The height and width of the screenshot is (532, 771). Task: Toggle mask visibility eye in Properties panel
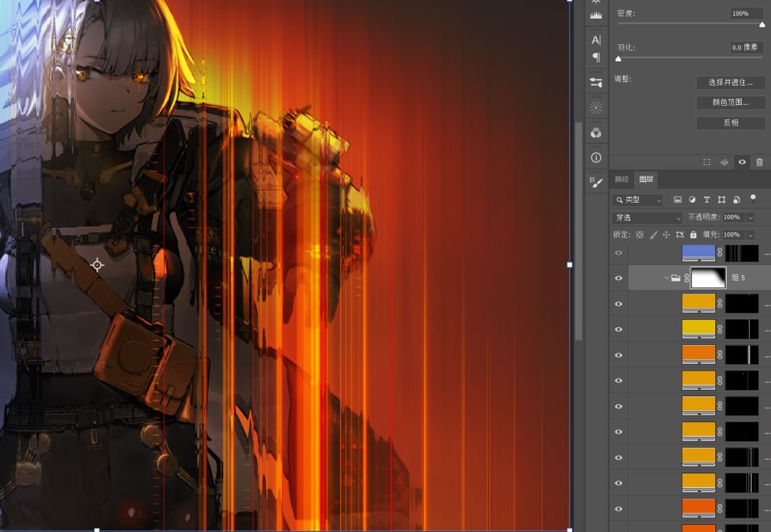pos(742,162)
